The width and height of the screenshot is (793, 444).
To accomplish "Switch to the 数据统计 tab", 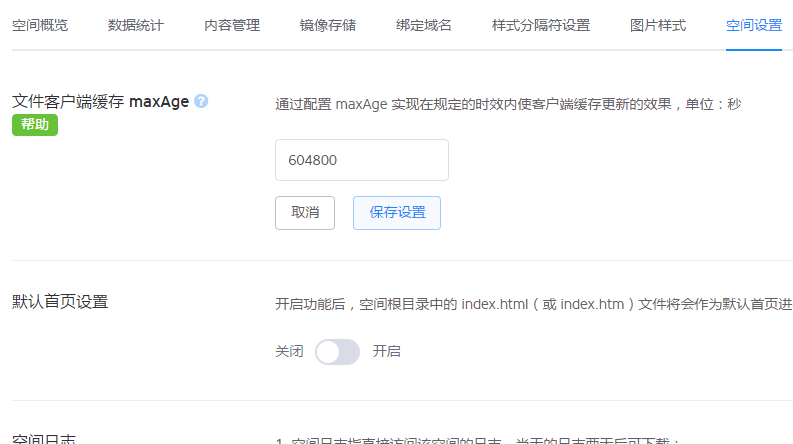I will tap(136, 25).
